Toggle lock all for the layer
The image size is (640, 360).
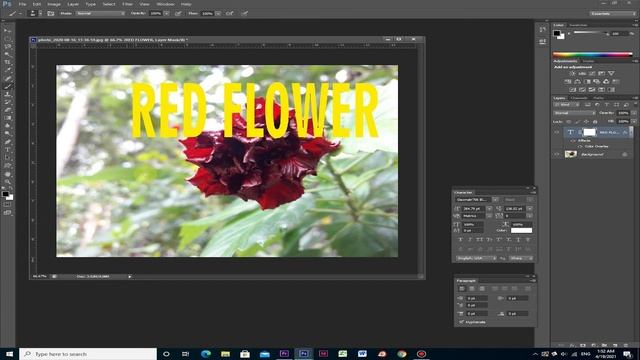click(x=595, y=122)
